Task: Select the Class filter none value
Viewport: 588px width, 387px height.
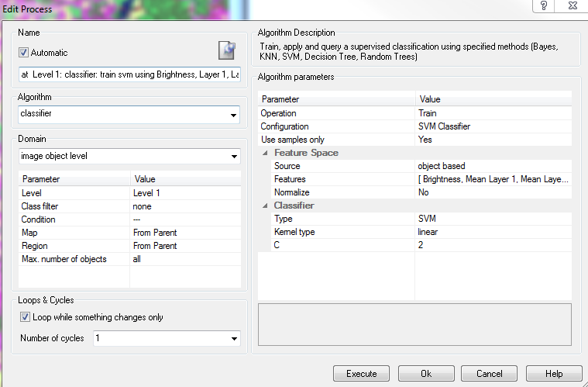Action: pos(186,206)
